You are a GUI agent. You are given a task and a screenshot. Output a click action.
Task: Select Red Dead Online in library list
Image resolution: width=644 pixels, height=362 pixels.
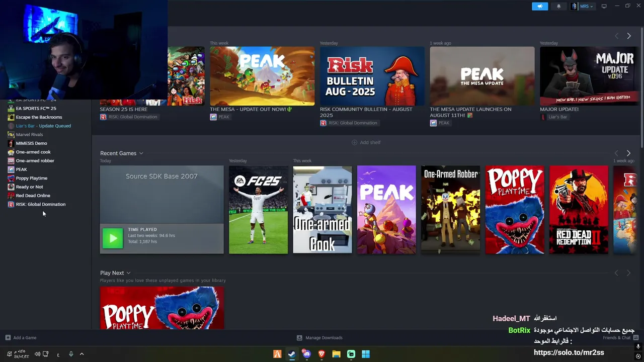(33, 196)
